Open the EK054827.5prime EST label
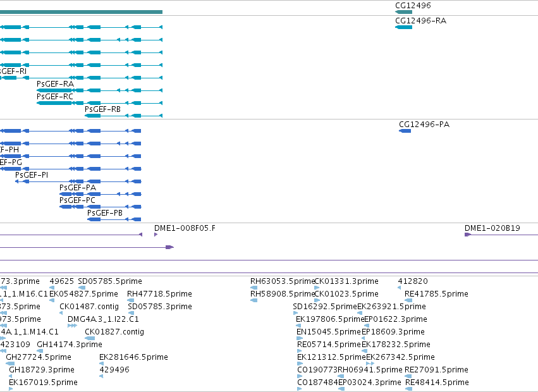Screen dimensions: 538x392 point(83,294)
